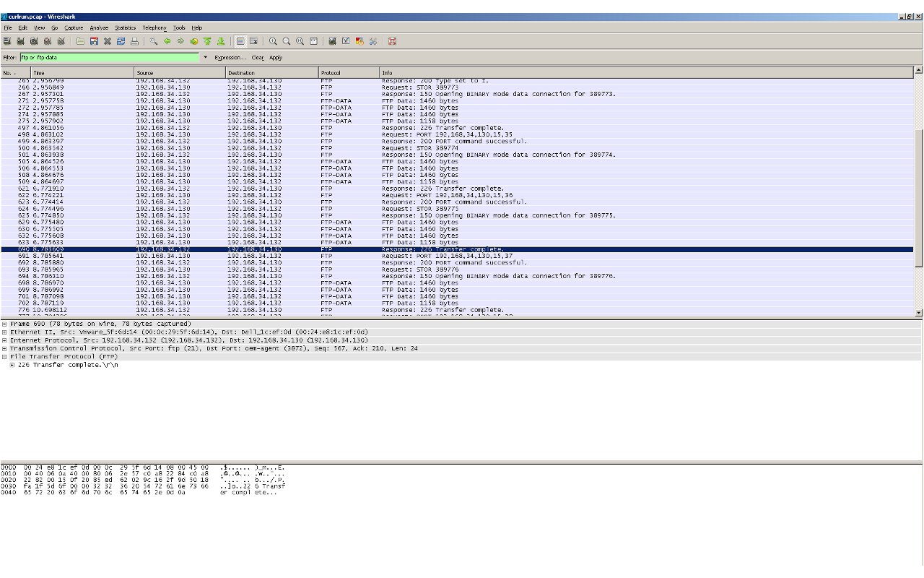924x578 pixels.
Task: Edit capture filters icon
Action: [x=332, y=41]
